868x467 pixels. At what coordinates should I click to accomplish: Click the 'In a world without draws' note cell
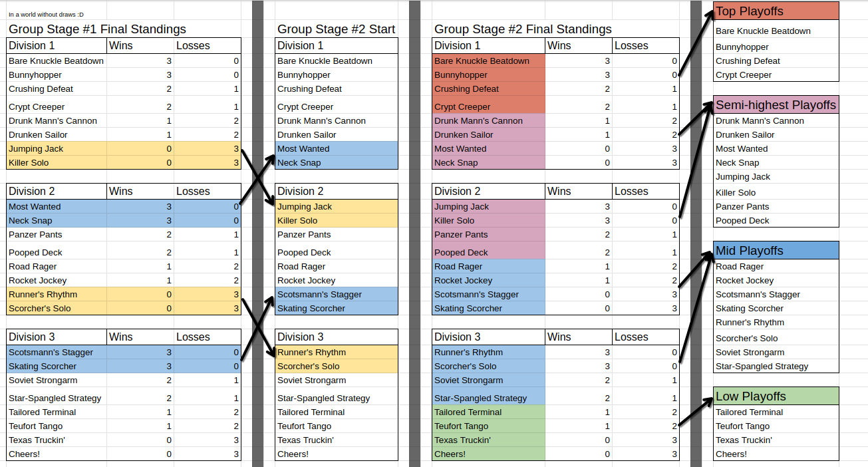47,14
